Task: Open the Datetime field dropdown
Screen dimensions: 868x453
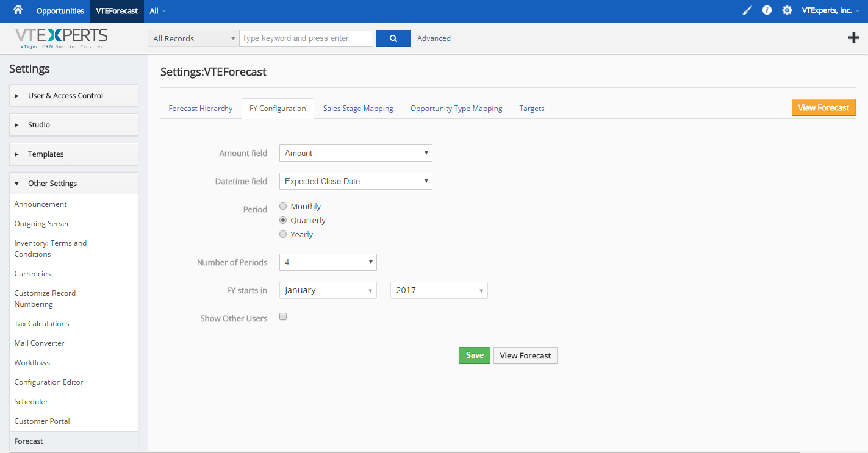Action: (x=356, y=181)
